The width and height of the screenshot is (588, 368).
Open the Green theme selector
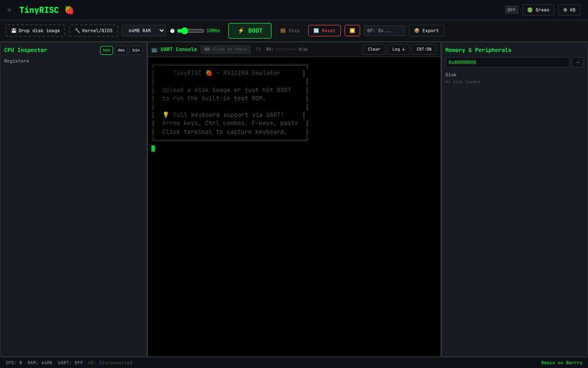(x=538, y=10)
